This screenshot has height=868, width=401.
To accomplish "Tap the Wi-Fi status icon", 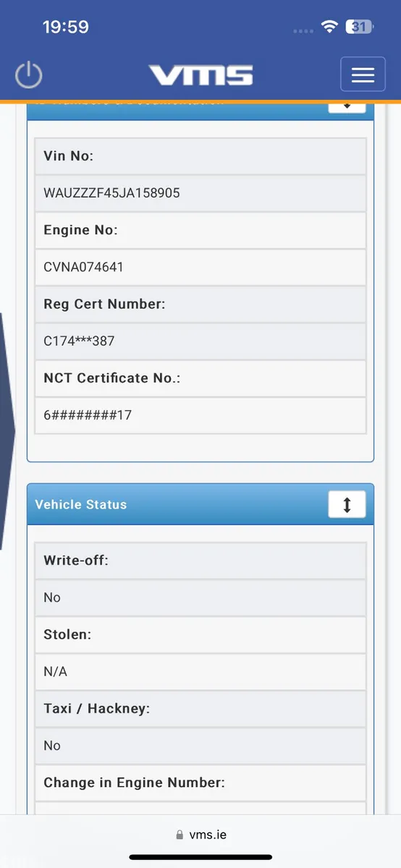I will [330, 27].
